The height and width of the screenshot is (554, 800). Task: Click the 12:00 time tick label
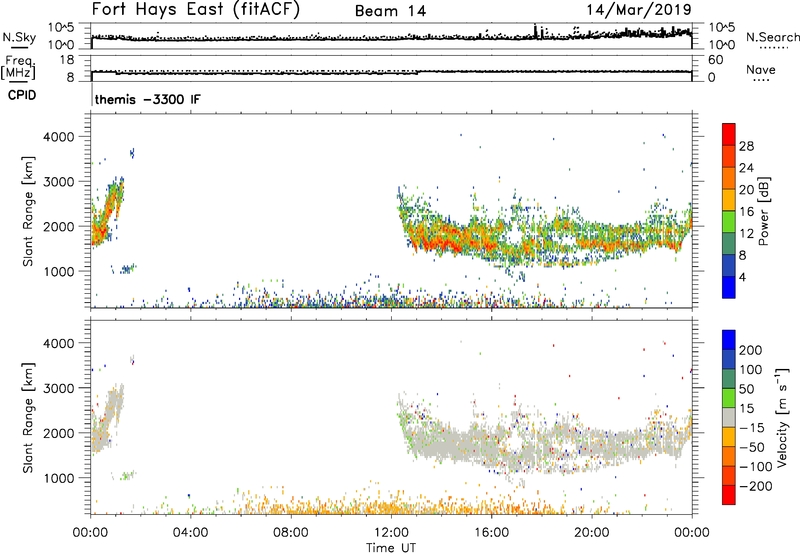pyautogui.click(x=391, y=533)
